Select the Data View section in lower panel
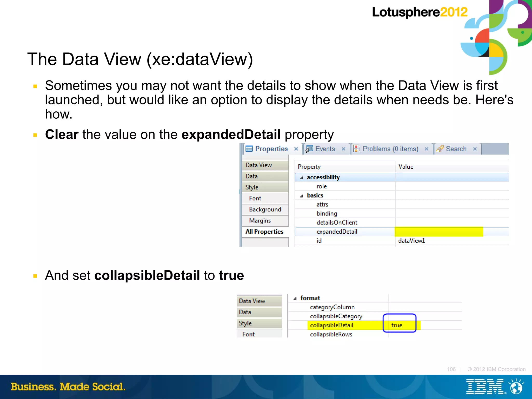The height and width of the screenshot is (399, 532). click(x=259, y=301)
